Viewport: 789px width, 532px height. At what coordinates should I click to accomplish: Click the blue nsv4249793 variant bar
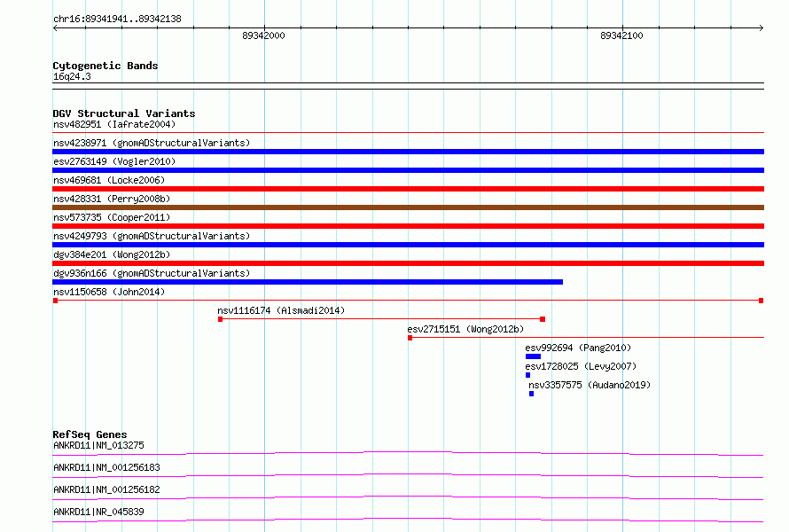tap(408, 245)
